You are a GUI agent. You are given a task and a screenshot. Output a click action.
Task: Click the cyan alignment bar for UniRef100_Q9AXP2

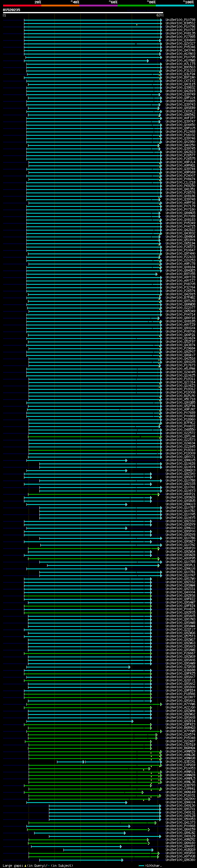click(76, 846)
